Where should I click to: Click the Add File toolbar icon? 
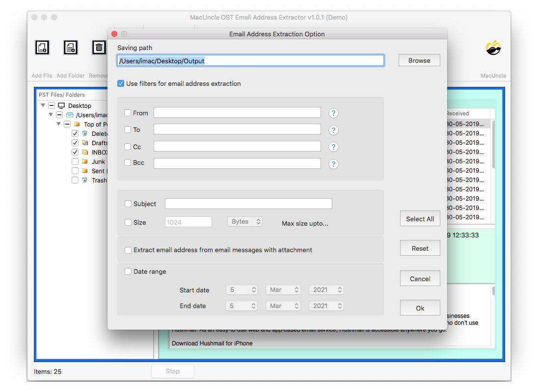point(42,47)
